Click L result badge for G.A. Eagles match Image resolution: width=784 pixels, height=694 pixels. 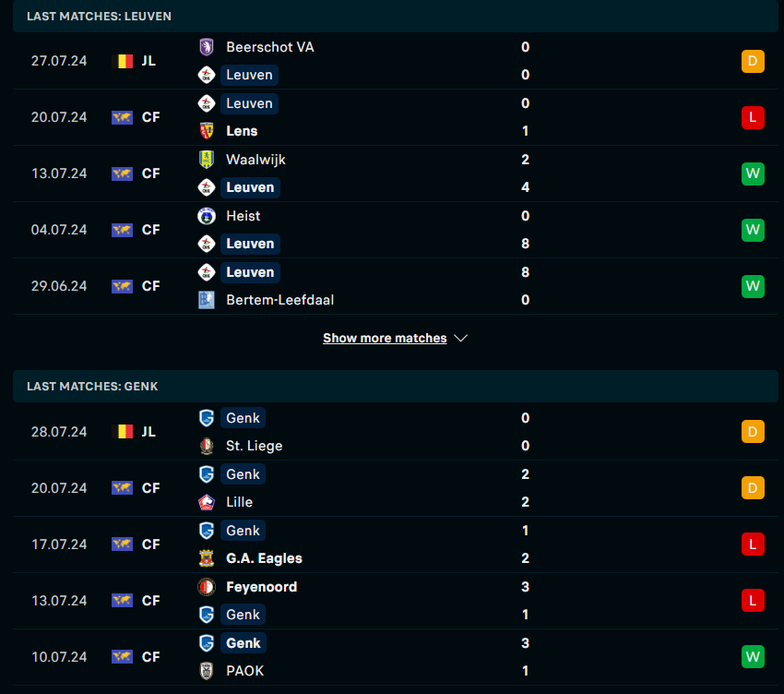point(753,544)
